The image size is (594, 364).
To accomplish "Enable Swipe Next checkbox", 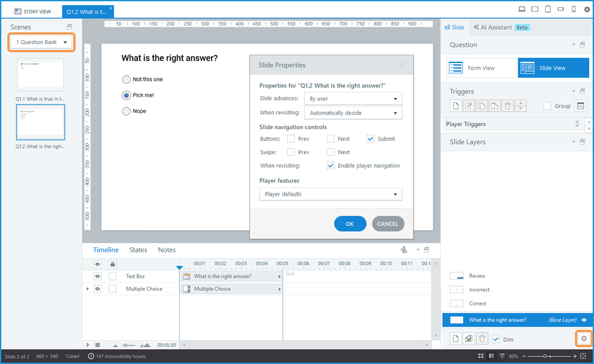I will (331, 152).
